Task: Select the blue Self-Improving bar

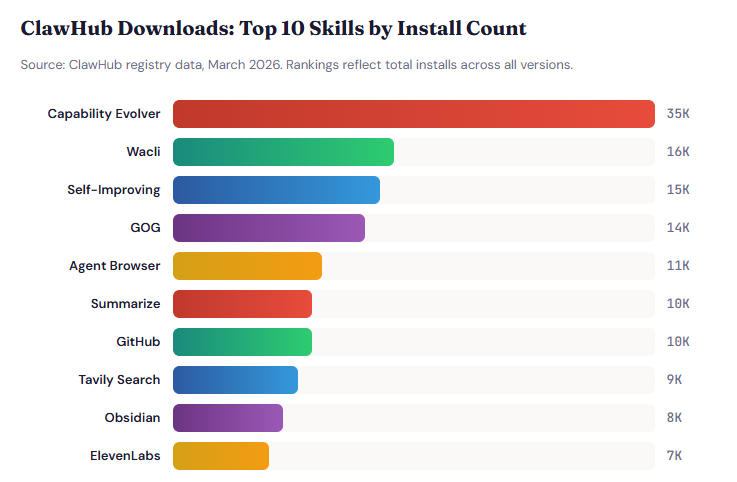Action: (x=276, y=190)
